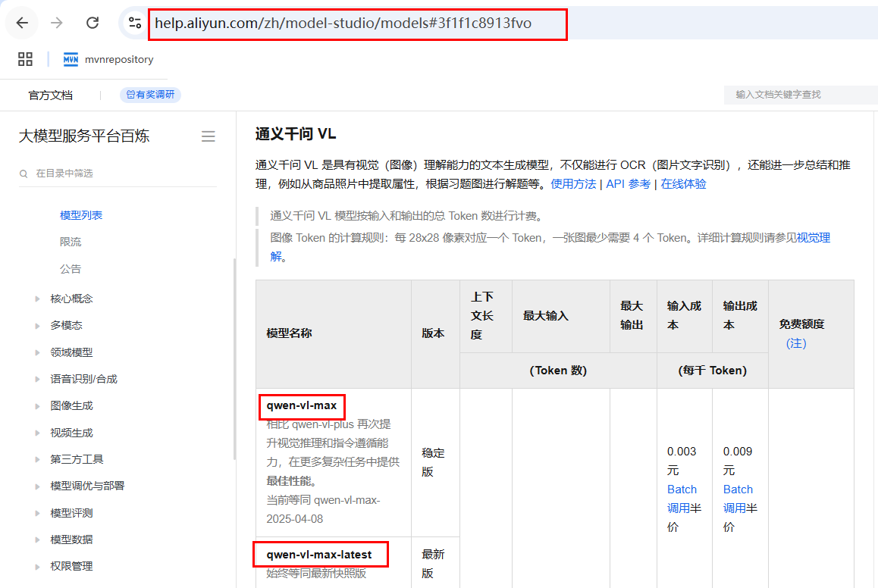Reload the page with refresh icon
The width and height of the screenshot is (878, 588).
point(93,23)
